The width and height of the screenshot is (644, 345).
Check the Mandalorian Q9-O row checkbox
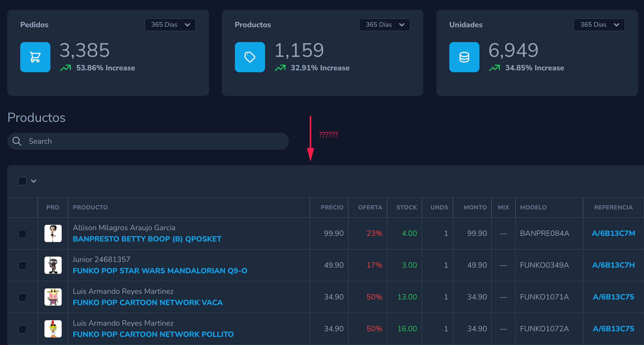pyautogui.click(x=22, y=265)
